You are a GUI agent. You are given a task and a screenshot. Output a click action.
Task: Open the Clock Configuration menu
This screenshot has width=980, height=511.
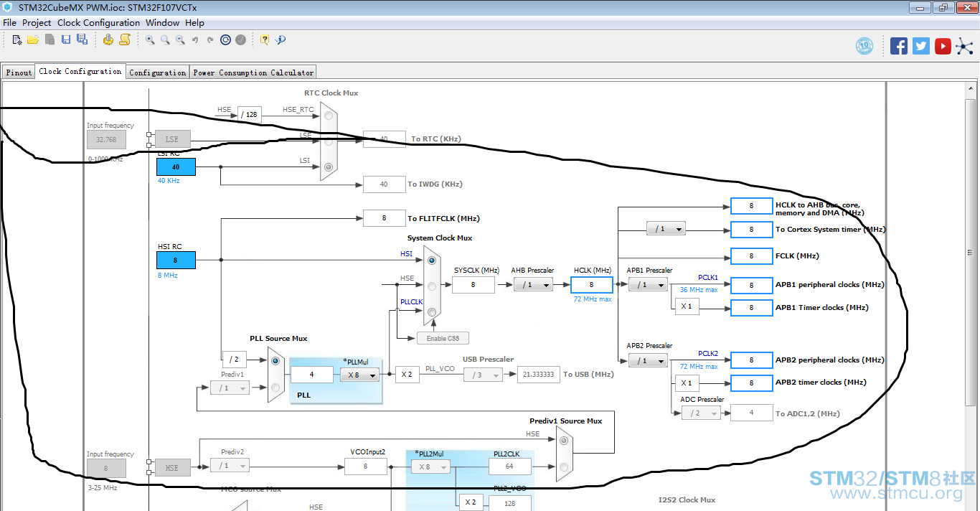98,23
